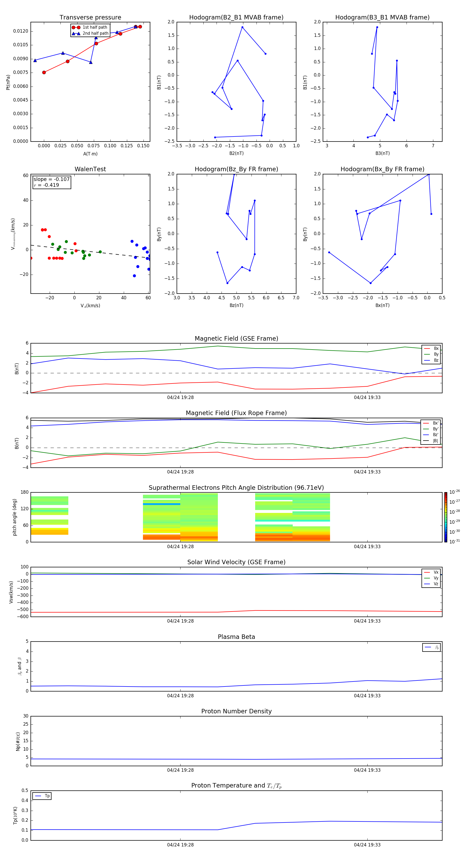
Task: Click the '180' tick on pitch angle axis
Action: click(x=25, y=493)
